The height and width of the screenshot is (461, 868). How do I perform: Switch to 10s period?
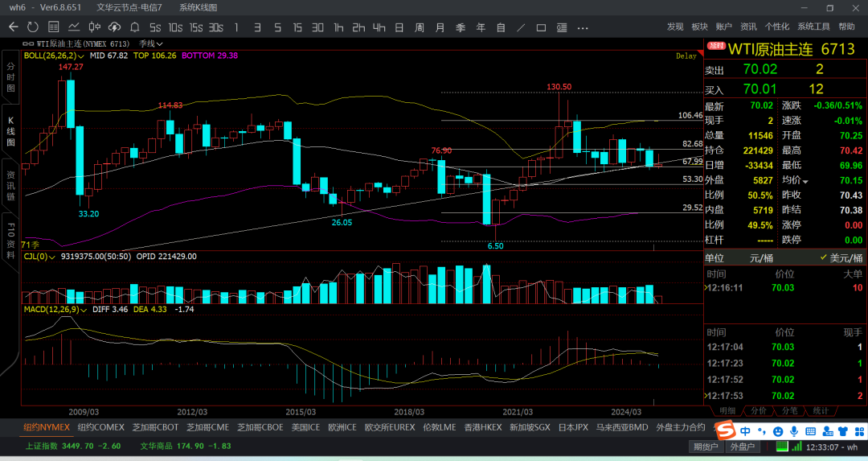tap(175, 27)
